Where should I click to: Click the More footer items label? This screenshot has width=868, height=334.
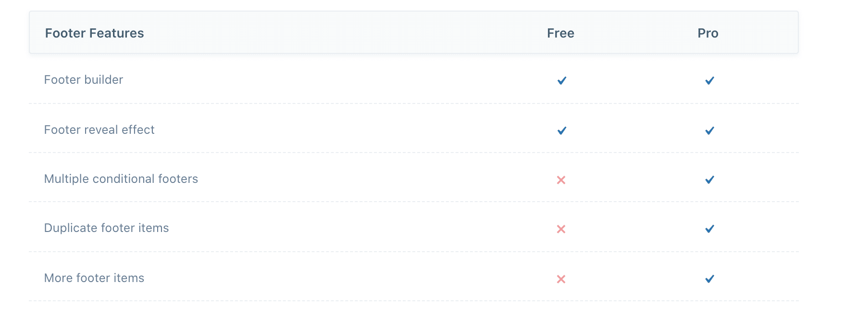pos(94,278)
